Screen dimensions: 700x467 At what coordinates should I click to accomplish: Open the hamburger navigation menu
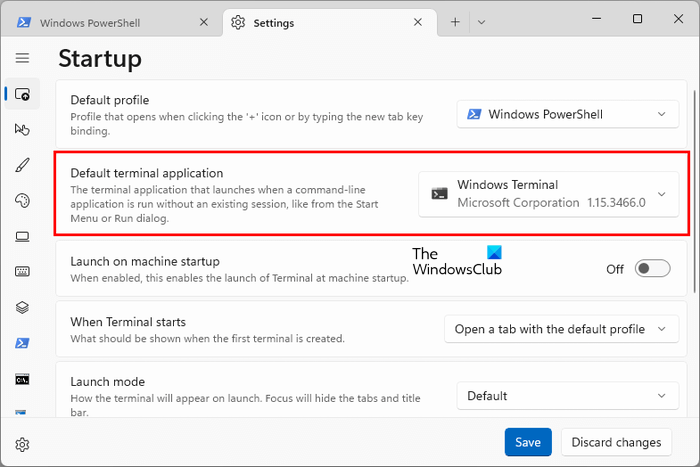pyautogui.click(x=22, y=59)
